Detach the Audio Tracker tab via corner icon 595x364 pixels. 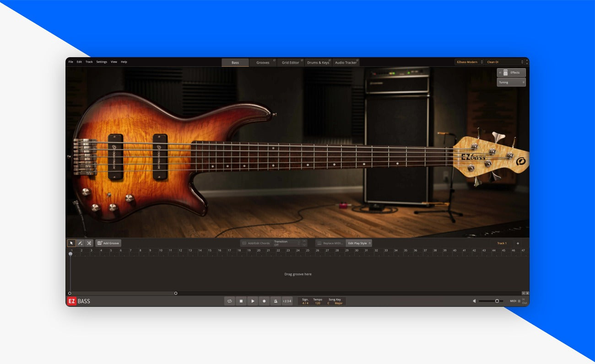pyautogui.click(x=357, y=60)
